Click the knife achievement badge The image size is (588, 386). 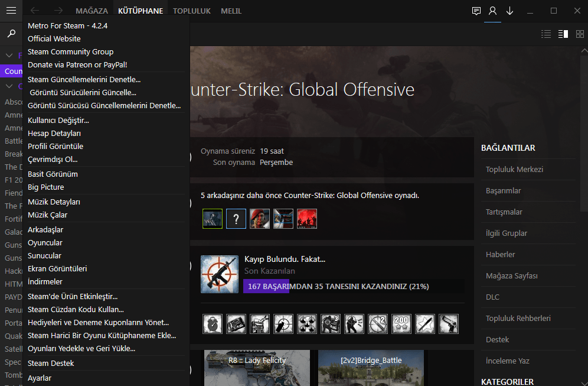click(425, 324)
